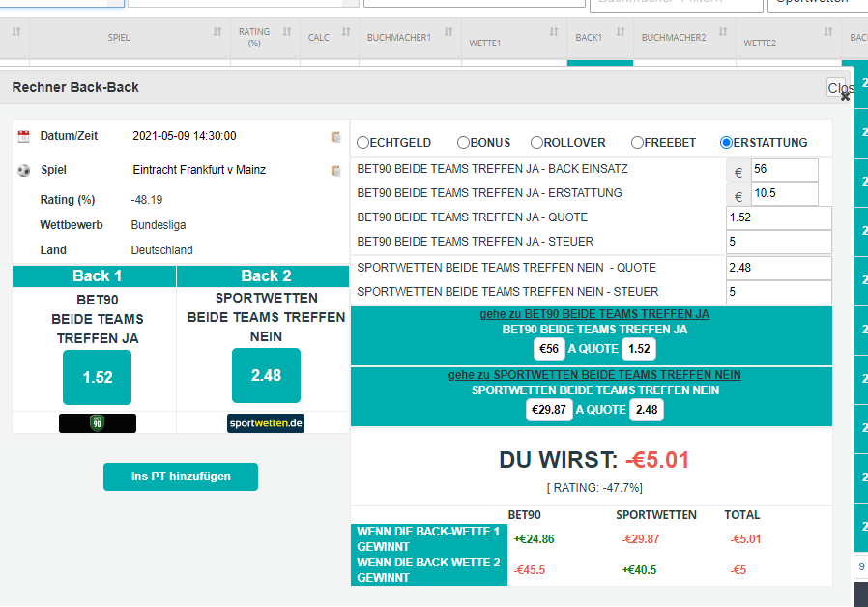This screenshot has height=607, width=868.
Task: Open the Bet90 bookmaker logo
Action: pyautogui.click(x=98, y=423)
